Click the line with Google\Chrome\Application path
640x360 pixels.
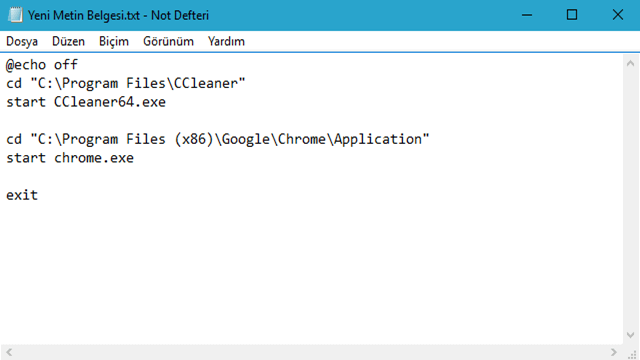point(218,139)
